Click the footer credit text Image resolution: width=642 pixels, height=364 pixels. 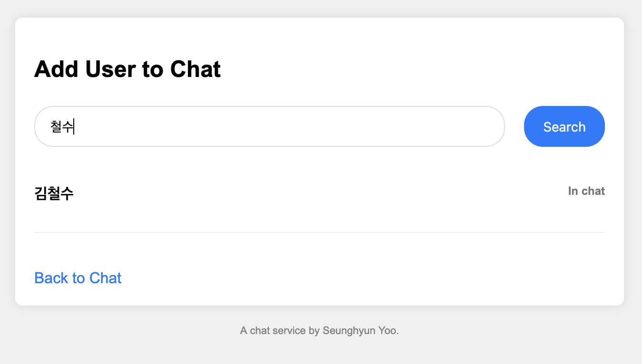319,330
